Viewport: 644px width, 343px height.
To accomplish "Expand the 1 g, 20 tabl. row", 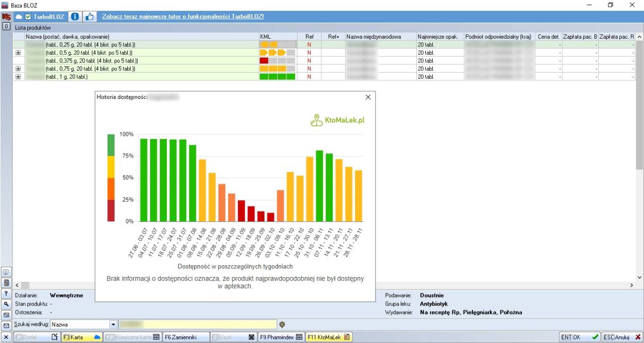I will pyautogui.click(x=18, y=77).
